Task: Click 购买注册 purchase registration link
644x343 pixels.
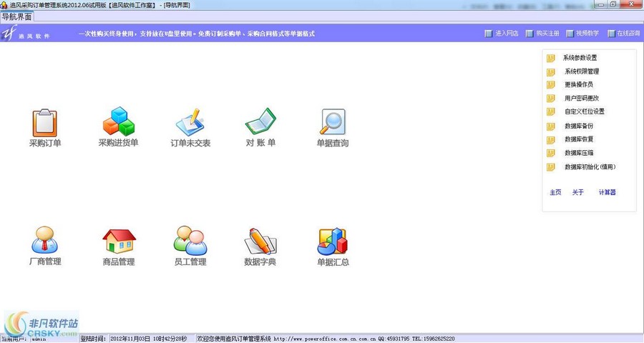Action: (542, 34)
